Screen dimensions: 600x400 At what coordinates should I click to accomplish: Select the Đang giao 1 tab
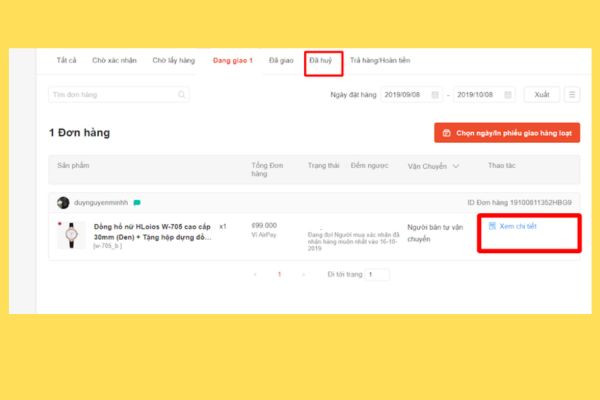233,60
